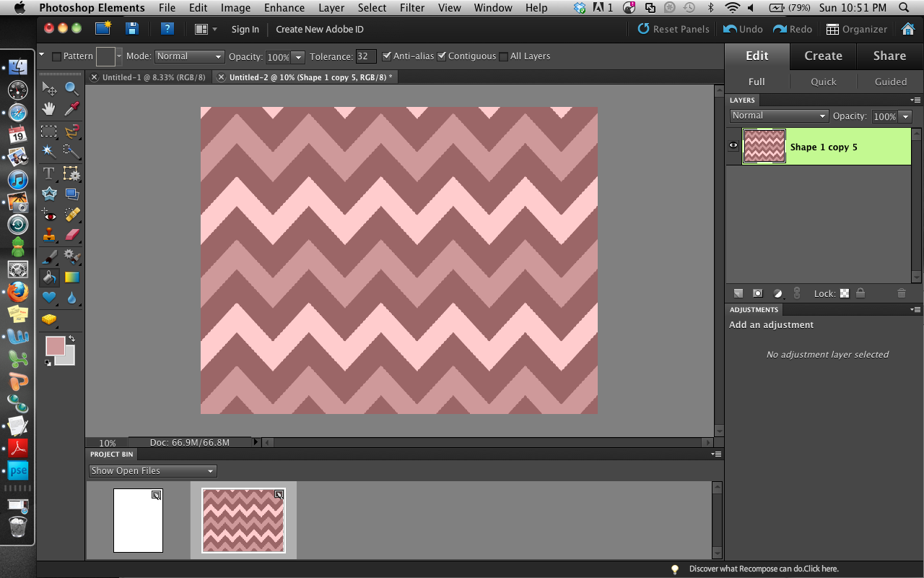
Task: Toggle Lock transparent pixels
Action: pos(844,293)
